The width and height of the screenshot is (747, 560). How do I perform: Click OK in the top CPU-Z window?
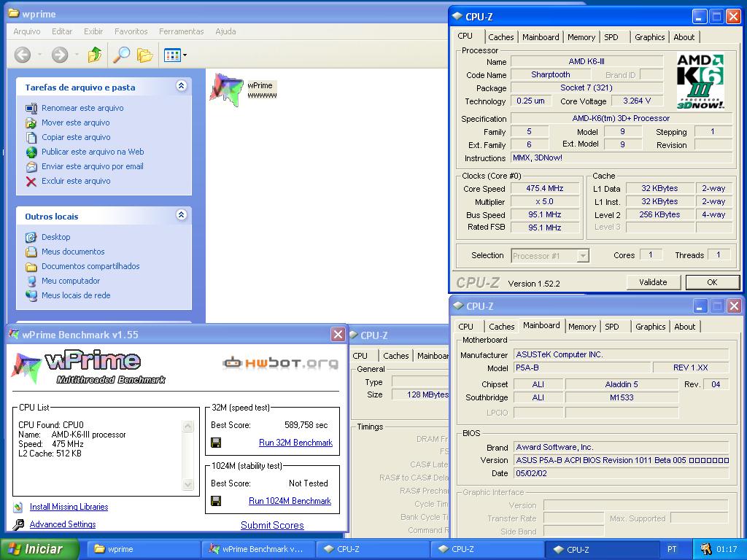click(712, 282)
